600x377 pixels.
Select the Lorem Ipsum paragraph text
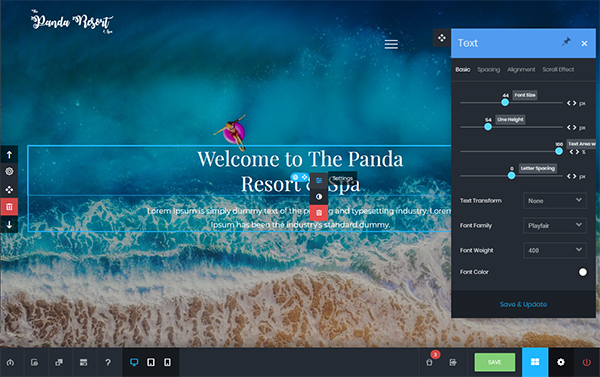point(300,217)
